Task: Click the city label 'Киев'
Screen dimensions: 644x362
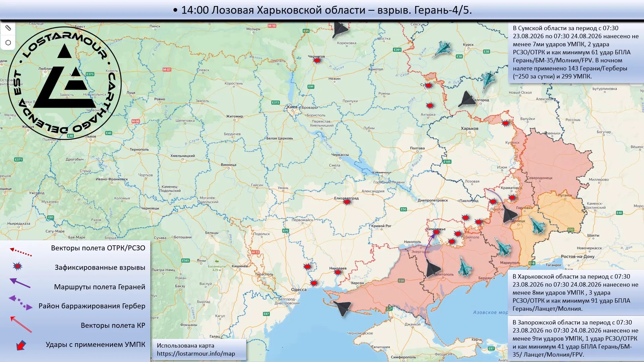Action: point(292,107)
